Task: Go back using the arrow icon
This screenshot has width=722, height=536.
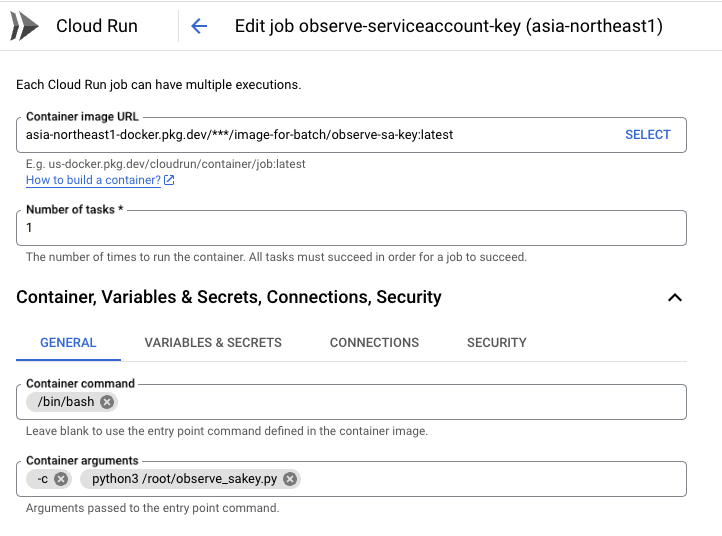Action: (199, 26)
